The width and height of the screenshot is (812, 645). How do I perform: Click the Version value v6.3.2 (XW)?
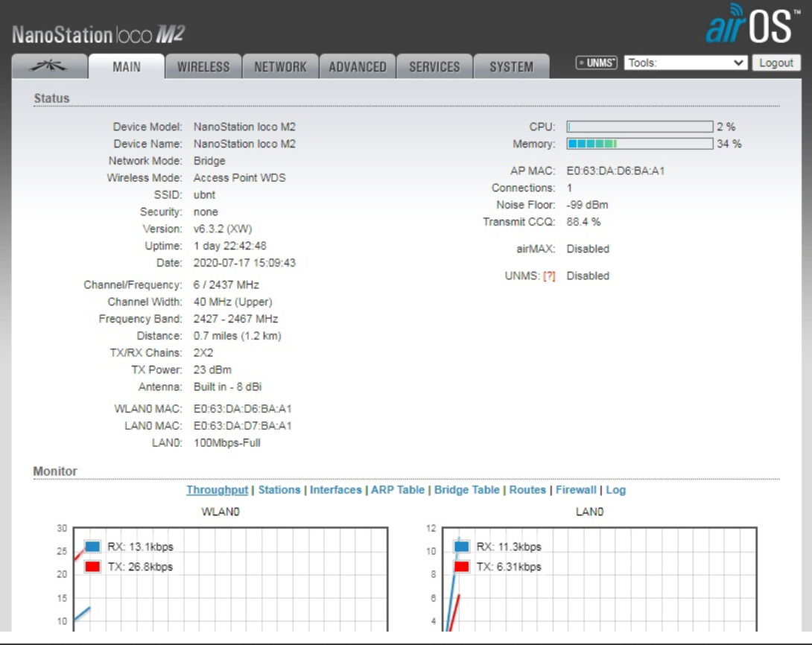[223, 229]
